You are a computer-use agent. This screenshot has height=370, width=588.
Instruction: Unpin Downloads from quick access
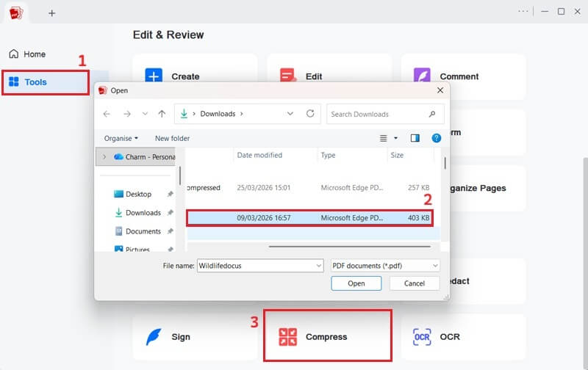click(x=171, y=212)
